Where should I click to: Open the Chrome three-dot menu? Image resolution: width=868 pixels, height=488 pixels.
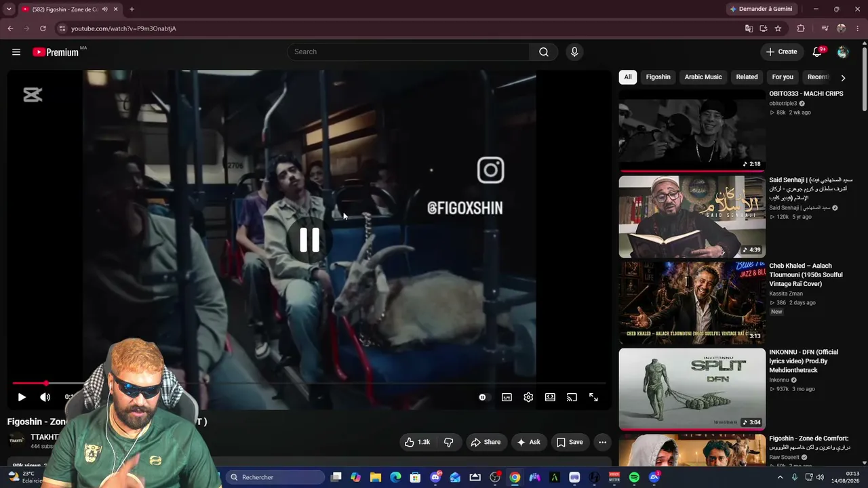coord(858,28)
